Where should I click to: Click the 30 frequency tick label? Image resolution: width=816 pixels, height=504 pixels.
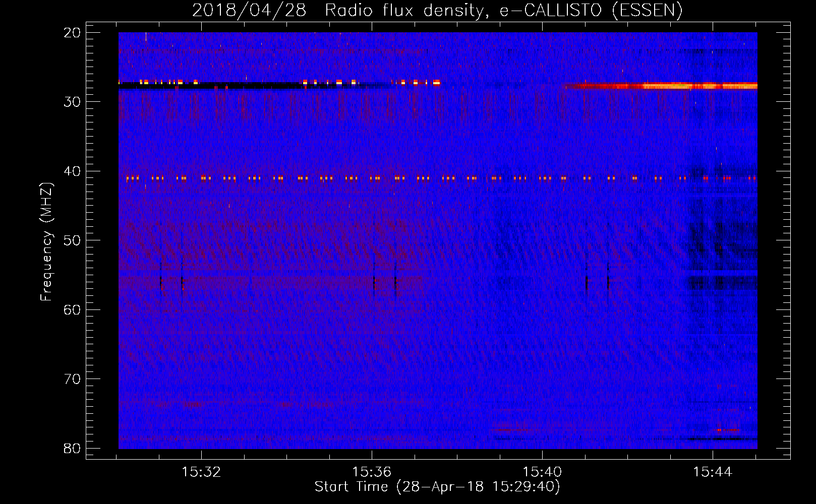click(72, 102)
